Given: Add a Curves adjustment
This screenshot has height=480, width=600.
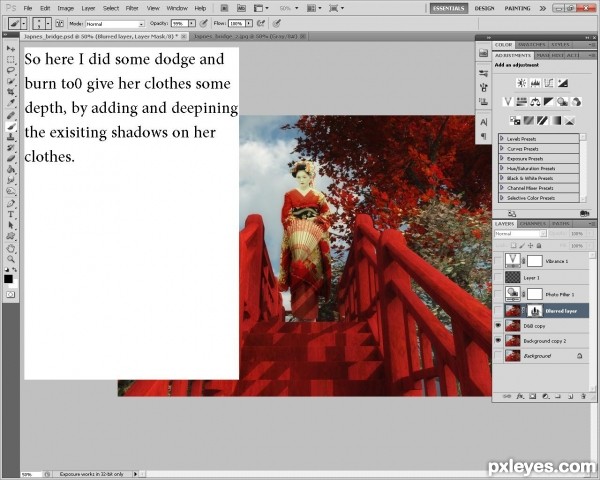Looking at the screenshot, I should tap(549, 83).
